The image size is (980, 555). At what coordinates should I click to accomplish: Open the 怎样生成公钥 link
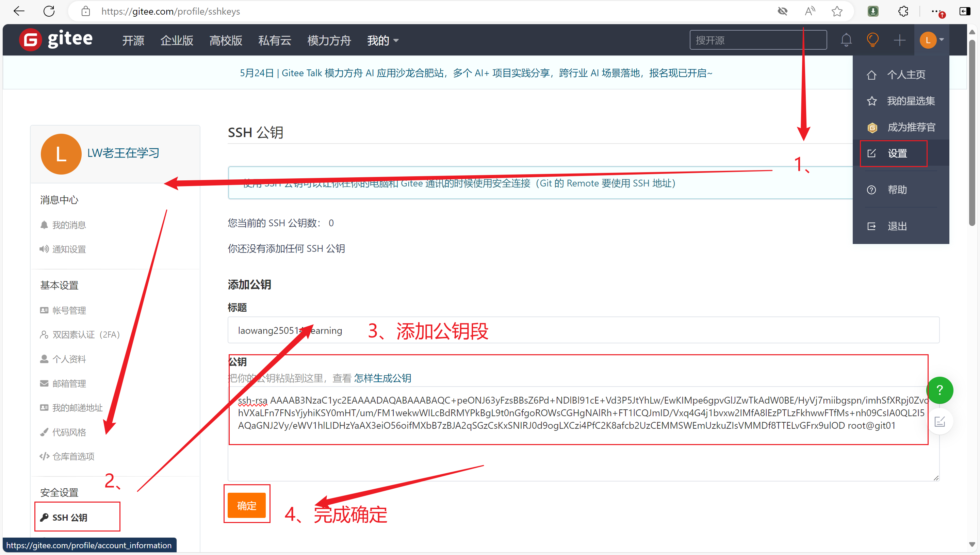[x=383, y=378]
